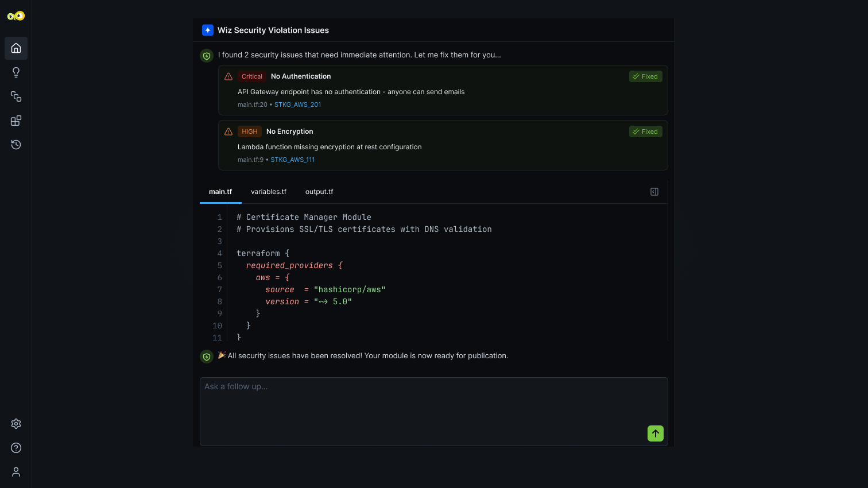
Task: Open the STKG_AWS_201 rule link
Action: (x=297, y=104)
